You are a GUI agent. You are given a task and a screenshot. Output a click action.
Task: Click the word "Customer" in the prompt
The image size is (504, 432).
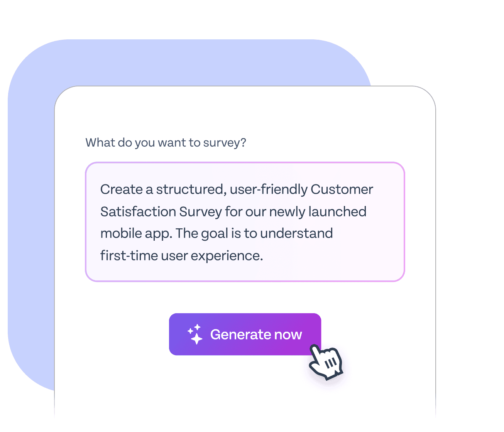[342, 190]
